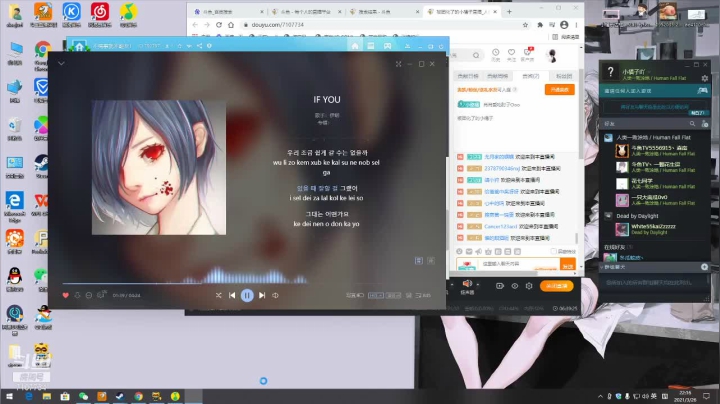Enter the player's fullscreen mode icon

(398, 64)
